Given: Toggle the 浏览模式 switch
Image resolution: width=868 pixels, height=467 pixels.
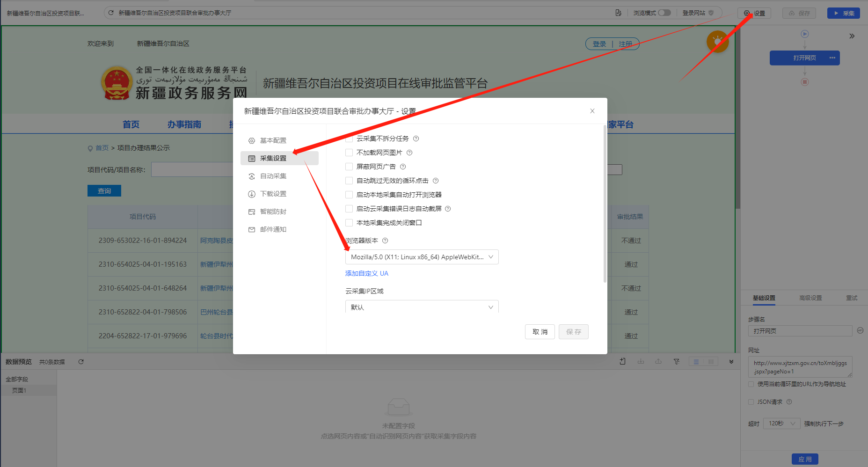Looking at the screenshot, I should tap(664, 13).
